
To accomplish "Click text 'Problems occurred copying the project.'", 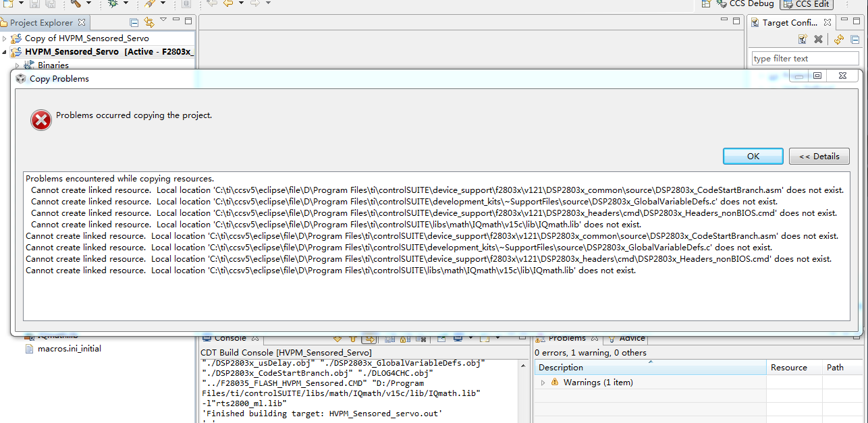I will pos(134,115).
